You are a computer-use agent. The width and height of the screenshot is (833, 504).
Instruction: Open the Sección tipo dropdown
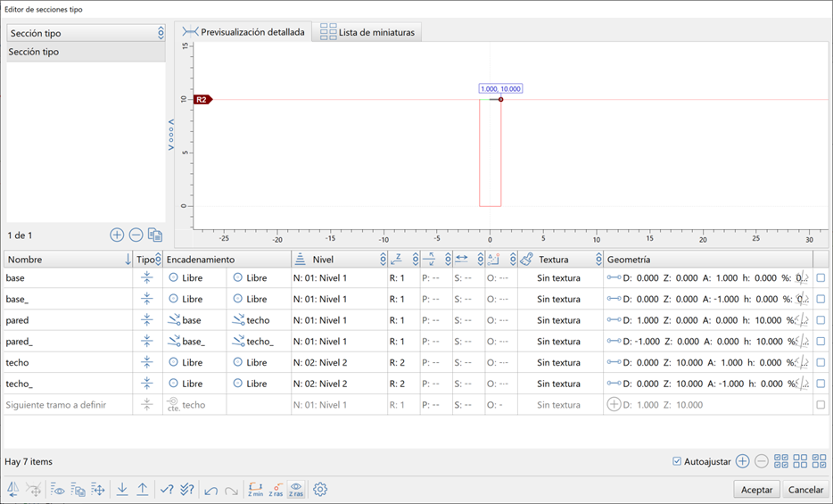tap(86, 33)
